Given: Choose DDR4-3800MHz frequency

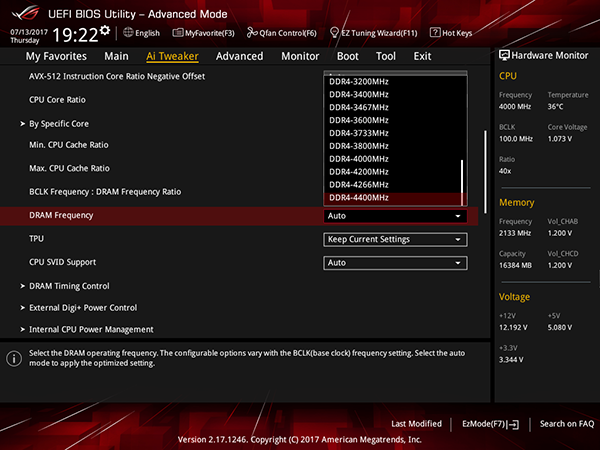Looking at the screenshot, I should point(393,146).
